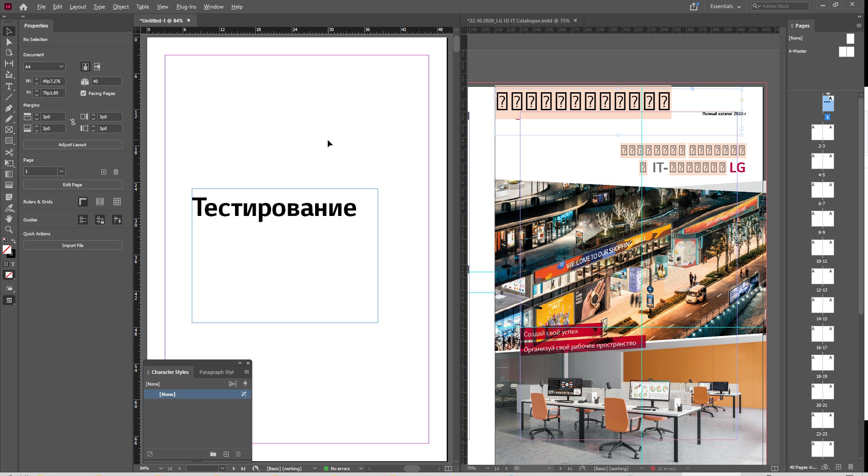Create new character style in styles panel
The width and height of the screenshot is (868, 476).
point(226,454)
